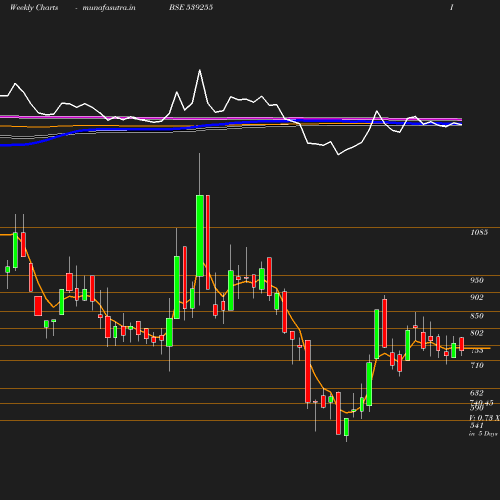Select the BSE 539255 symbol label

(x=191, y=7)
